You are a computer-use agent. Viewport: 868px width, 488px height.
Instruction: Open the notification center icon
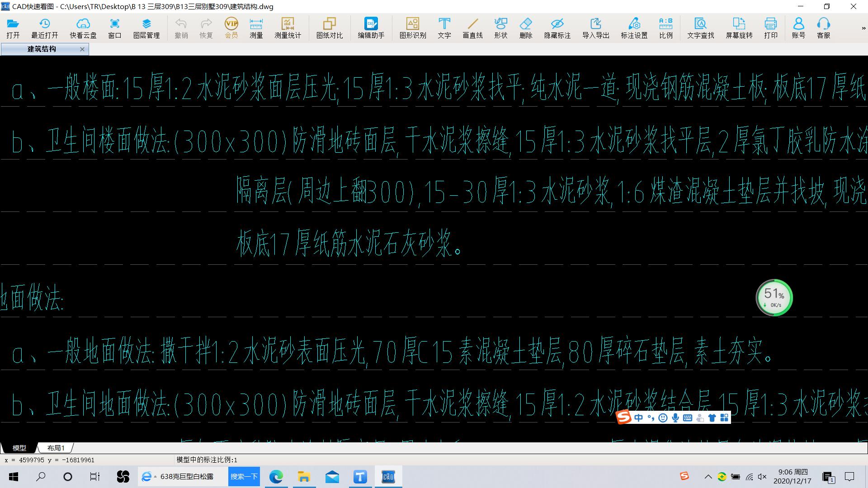click(x=849, y=477)
